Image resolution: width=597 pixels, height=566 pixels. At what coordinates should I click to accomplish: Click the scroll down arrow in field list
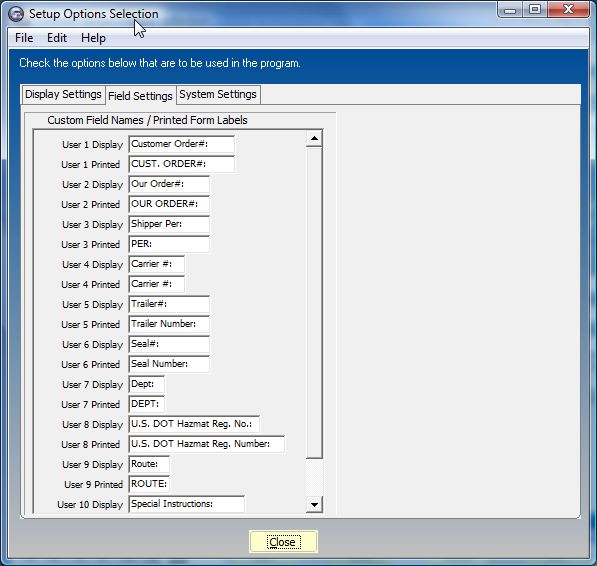pyautogui.click(x=314, y=505)
